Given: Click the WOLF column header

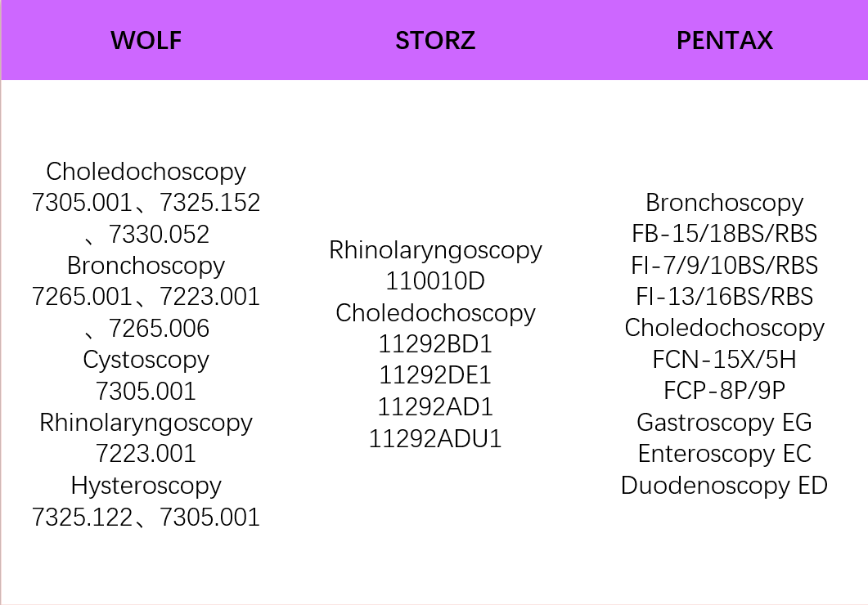Looking at the screenshot, I should pos(146,41).
